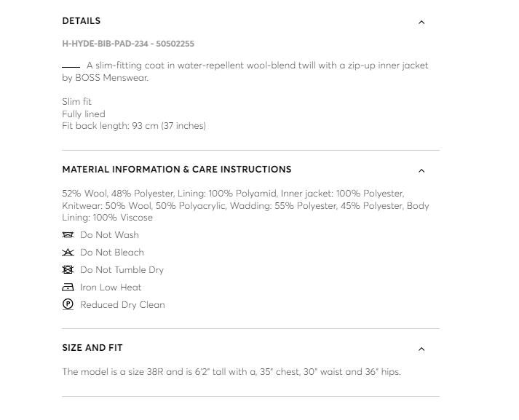Collapse the Size and Fit chevron
The width and height of the screenshot is (519, 420).
pyautogui.click(x=421, y=349)
